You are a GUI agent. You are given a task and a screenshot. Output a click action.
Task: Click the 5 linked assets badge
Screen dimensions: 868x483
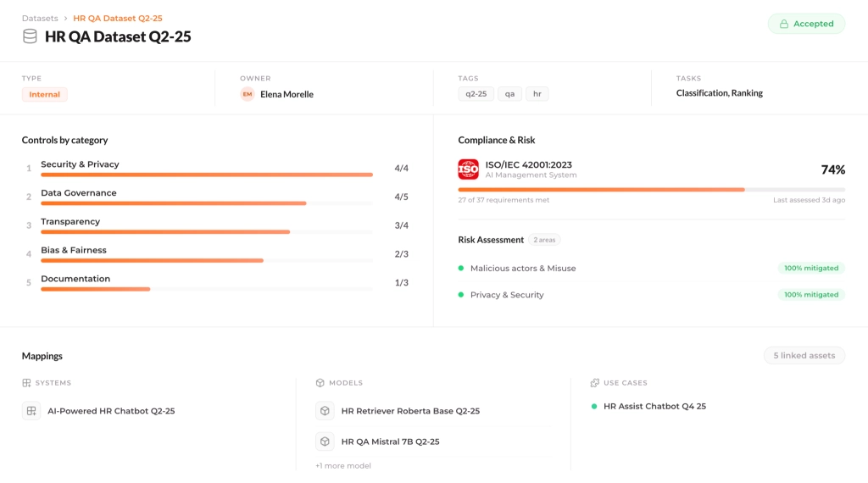(x=804, y=356)
